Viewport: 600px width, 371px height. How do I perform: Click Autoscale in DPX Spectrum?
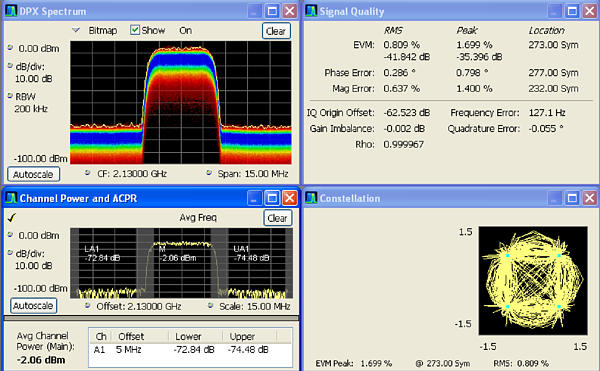click(x=33, y=174)
